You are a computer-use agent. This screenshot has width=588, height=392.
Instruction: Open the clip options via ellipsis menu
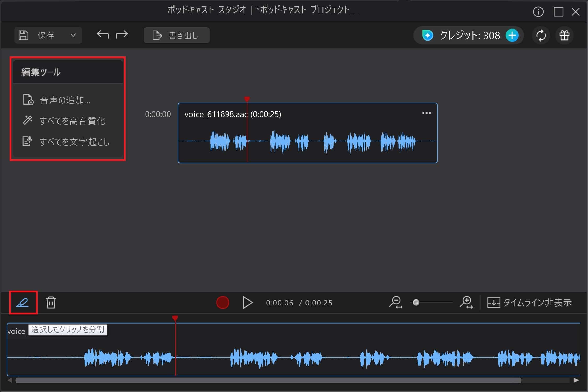coord(426,113)
